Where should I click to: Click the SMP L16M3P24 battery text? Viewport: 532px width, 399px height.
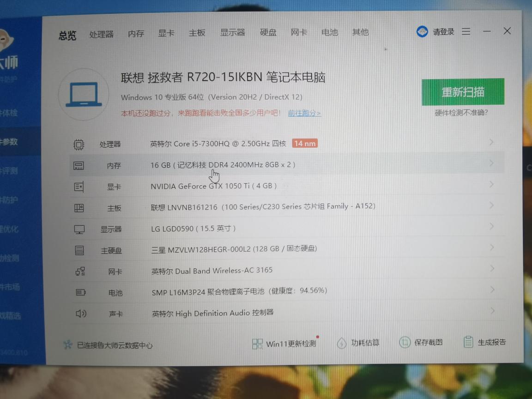240,291
